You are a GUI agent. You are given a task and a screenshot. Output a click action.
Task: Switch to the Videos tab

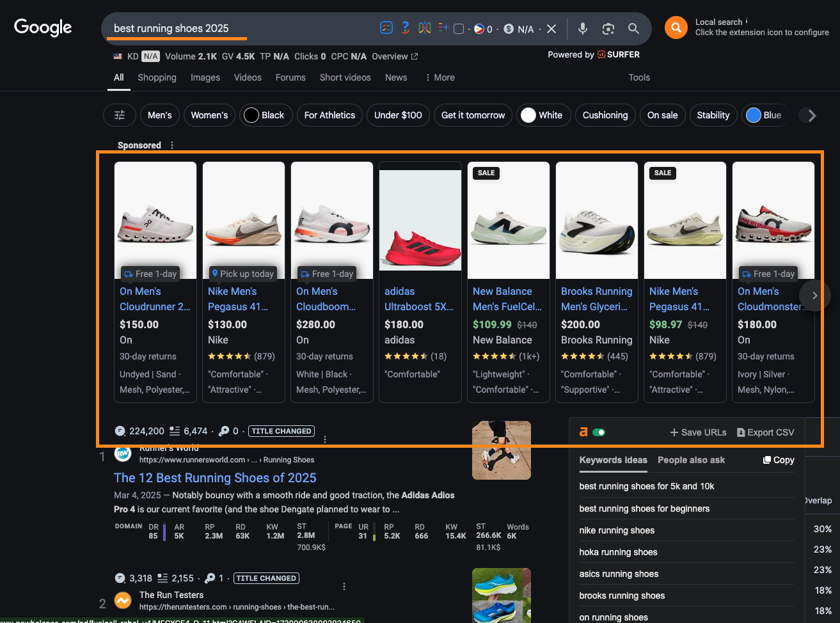248,77
